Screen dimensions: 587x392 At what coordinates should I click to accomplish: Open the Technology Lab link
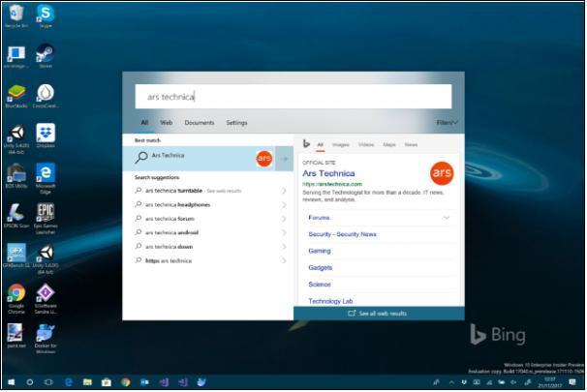pyautogui.click(x=330, y=301)
